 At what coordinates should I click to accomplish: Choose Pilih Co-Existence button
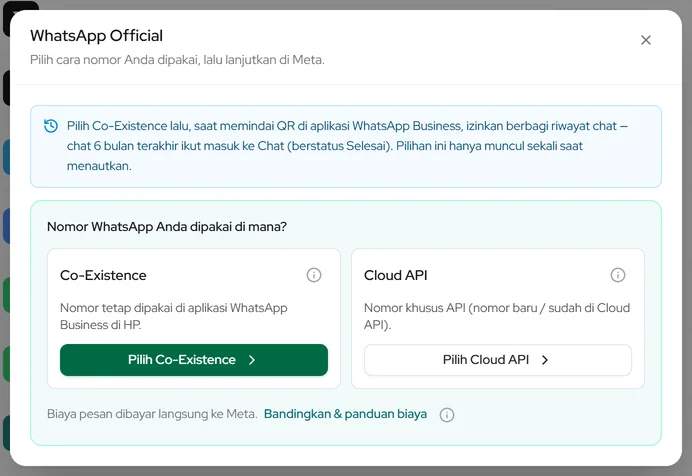[194, 360]
